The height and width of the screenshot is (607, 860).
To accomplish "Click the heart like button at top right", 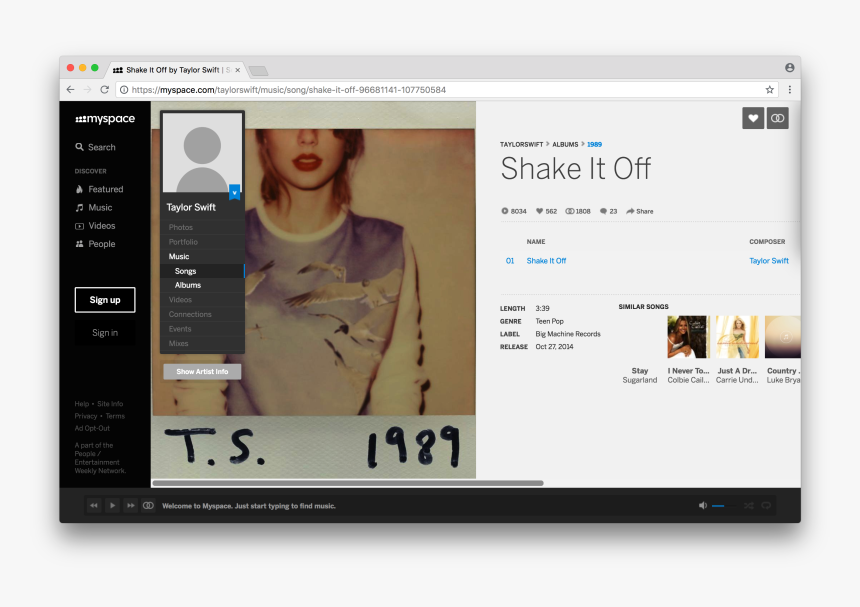I will pyautogui.click(x=753, y=118).
